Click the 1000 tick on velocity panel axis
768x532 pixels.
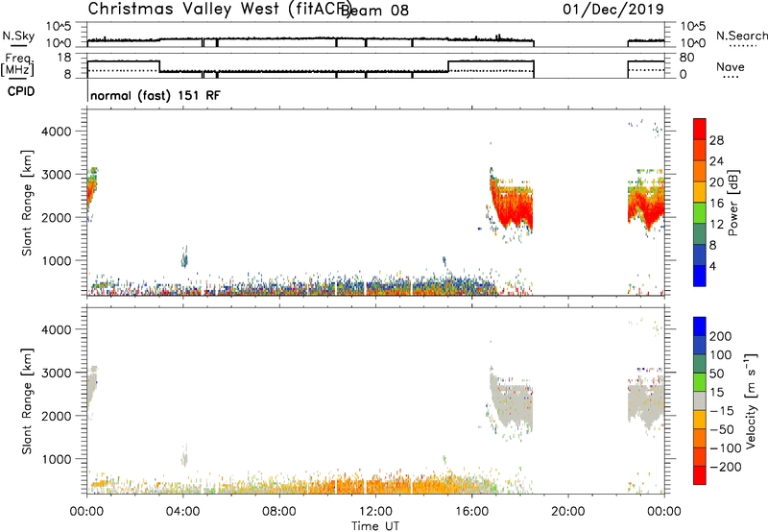coord(57,459)
